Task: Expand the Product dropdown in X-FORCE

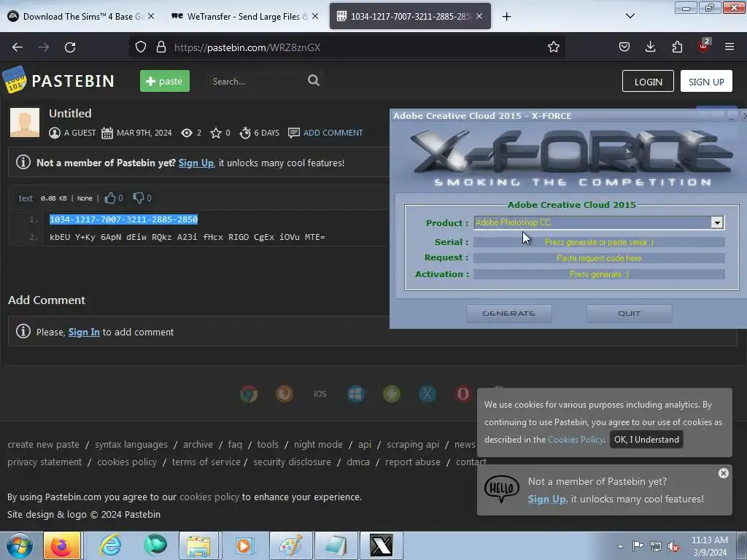Action: tap(716, 222)
